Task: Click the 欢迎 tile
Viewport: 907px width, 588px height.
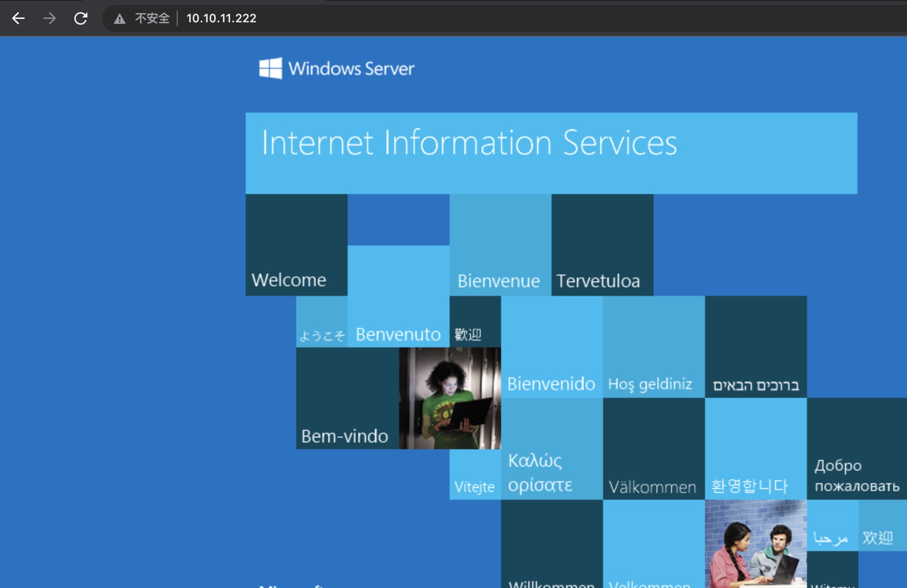Action: click(x=883, y=525)
